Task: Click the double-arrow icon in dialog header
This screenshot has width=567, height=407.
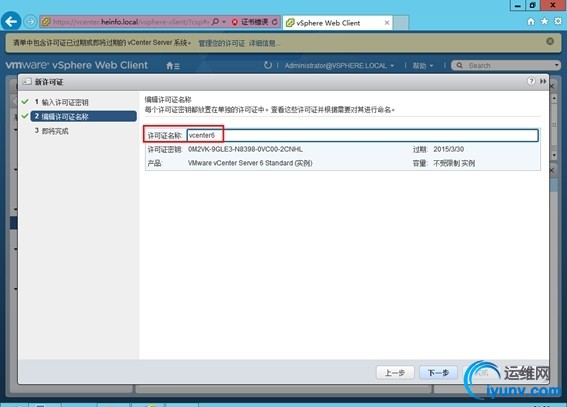Action: 543,82
